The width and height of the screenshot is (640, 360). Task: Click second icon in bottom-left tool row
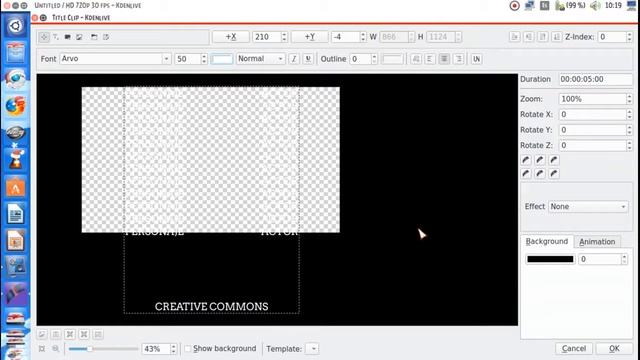(x=56, y=334)
